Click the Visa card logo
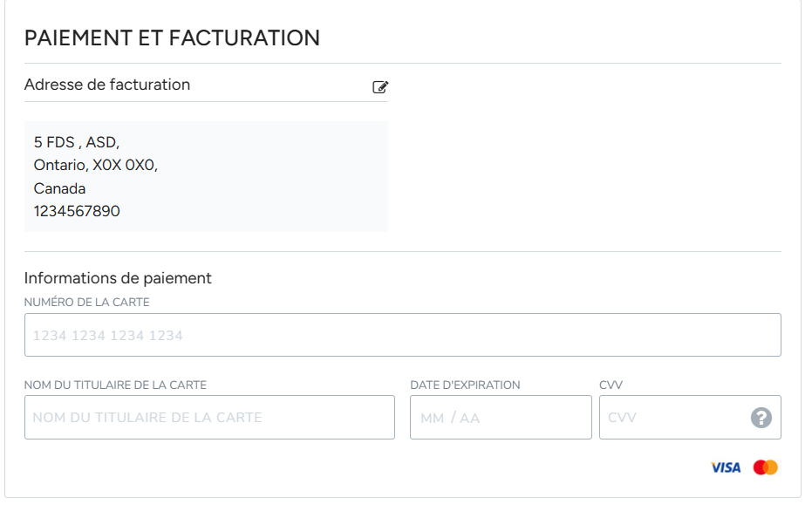Viewport: 812px width, 511px height. [726, 467]
